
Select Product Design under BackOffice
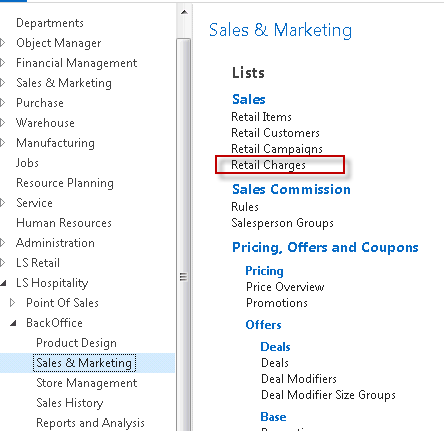(76, 343)
